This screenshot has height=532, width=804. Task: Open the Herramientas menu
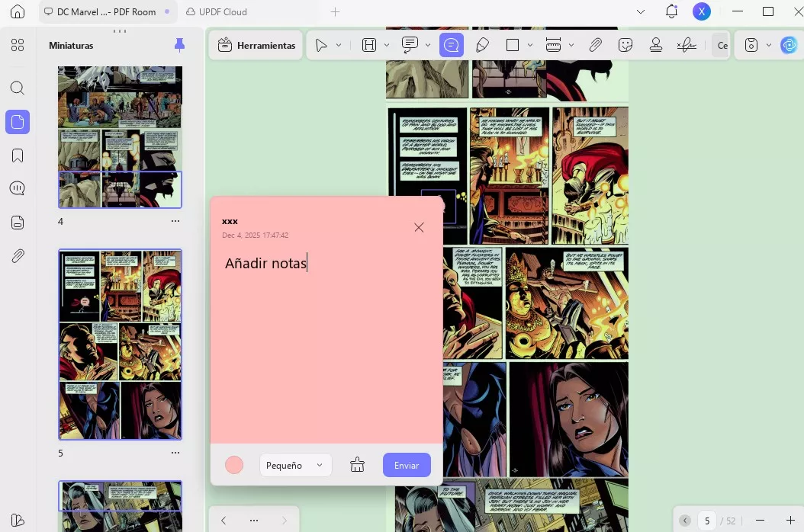[x=256, y=46]
